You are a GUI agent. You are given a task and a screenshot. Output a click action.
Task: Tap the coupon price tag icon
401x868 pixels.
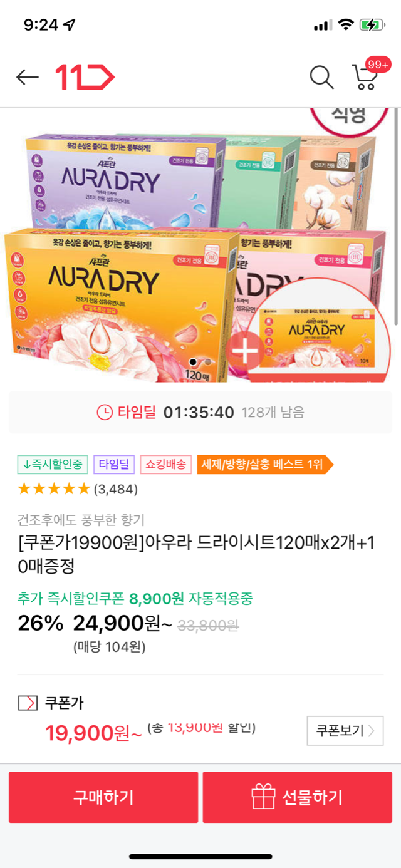click(x=28, y=703)
